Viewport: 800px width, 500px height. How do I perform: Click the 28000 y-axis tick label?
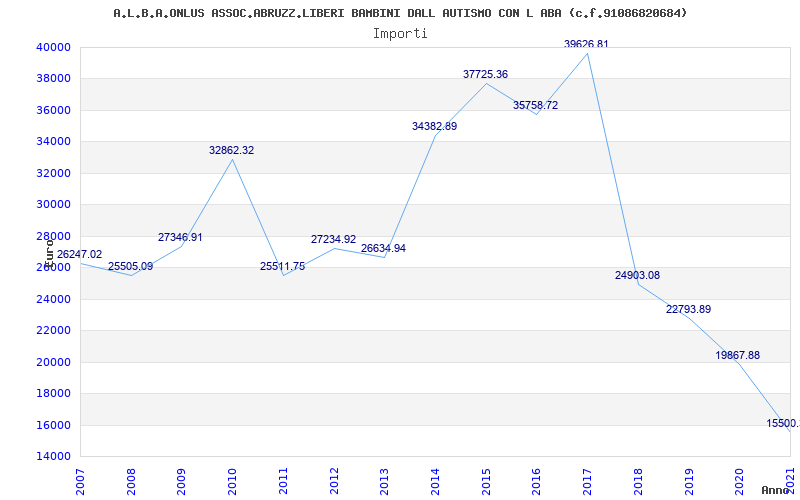click(53, 236)
